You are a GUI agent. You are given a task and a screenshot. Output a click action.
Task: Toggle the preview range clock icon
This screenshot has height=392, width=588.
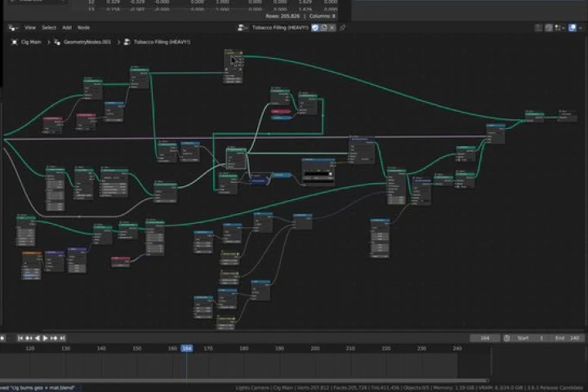coord(507,338)
